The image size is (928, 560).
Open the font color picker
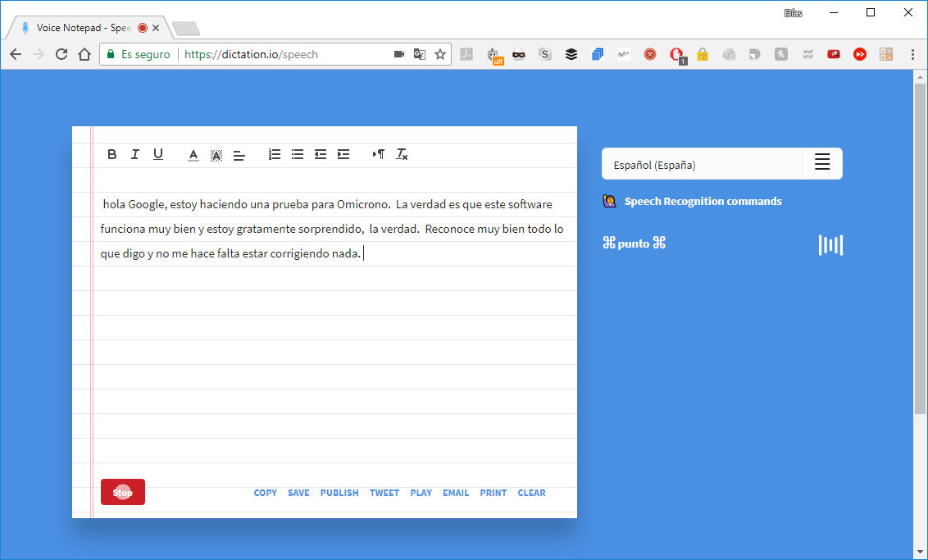coord(193,154)
